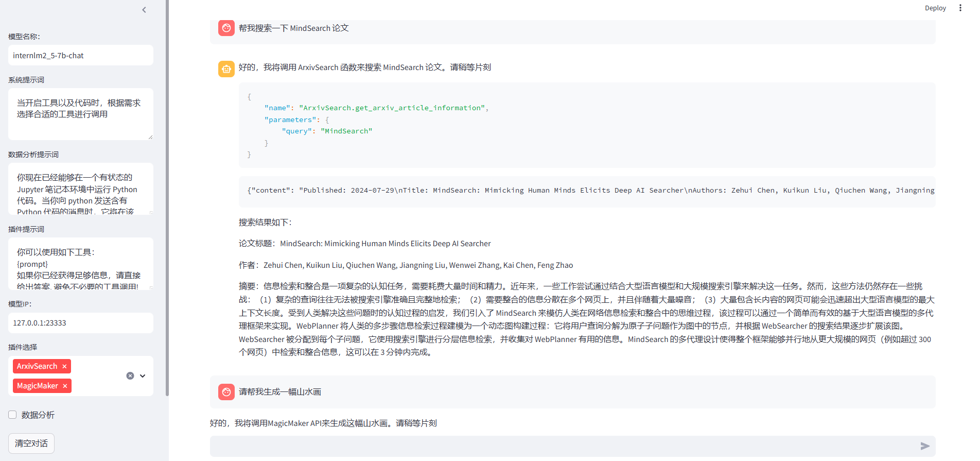Click the 帮我搜索一下 MindSearch 论文 message
980x461 pixels.
(x=294, y=28)
